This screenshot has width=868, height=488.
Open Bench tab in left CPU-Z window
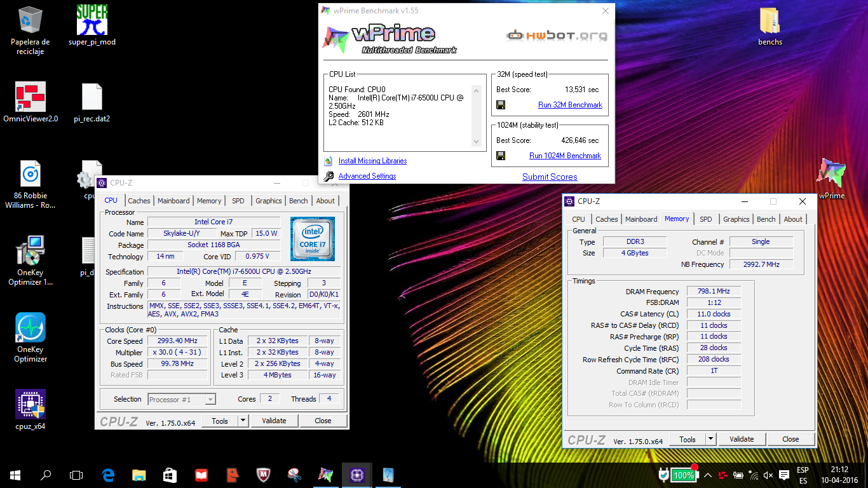point(299,201)
